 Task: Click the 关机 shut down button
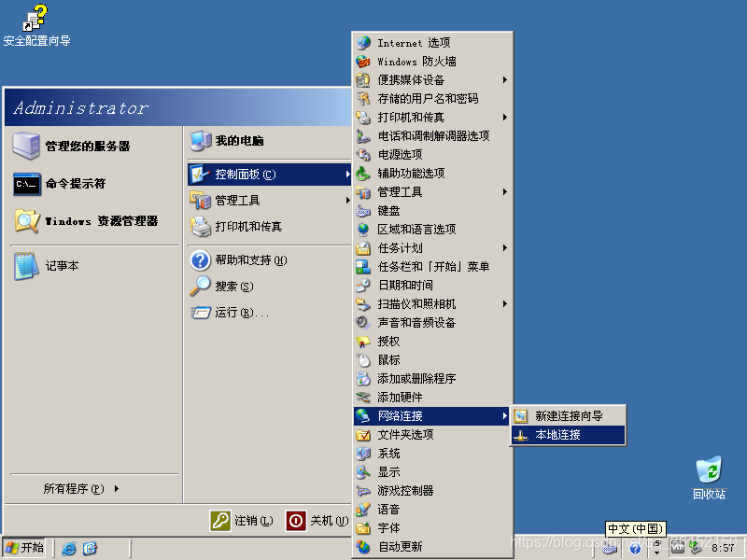(x=317, y=521)
